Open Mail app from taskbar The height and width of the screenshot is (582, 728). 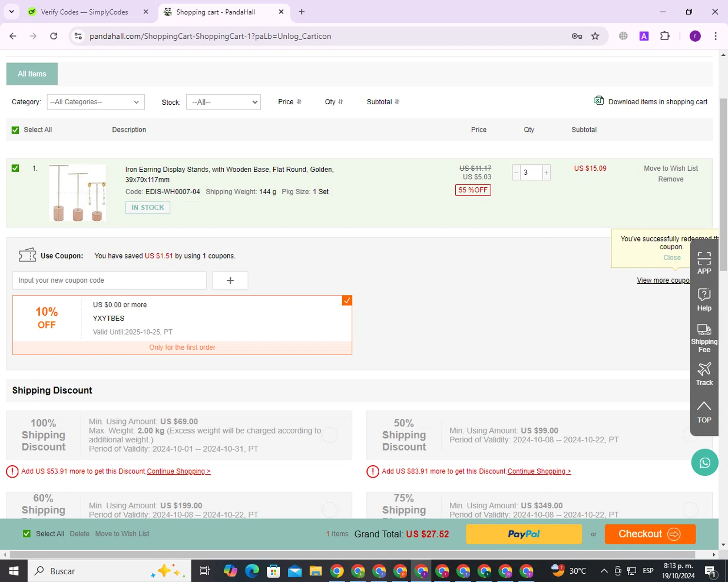(295, 571)
